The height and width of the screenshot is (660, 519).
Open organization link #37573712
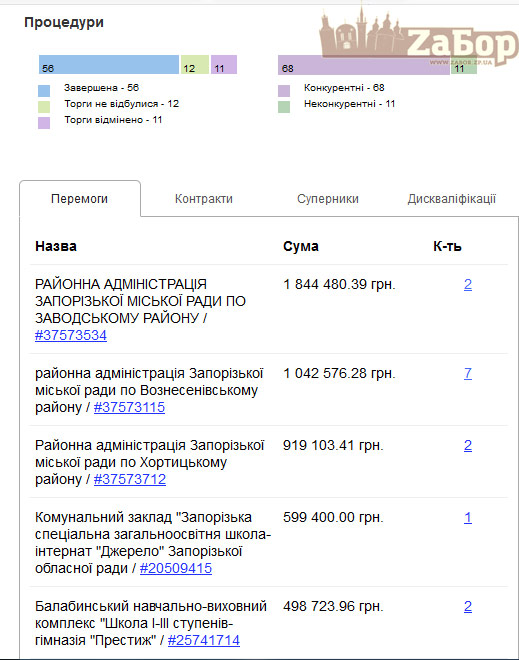coord(130,479)
